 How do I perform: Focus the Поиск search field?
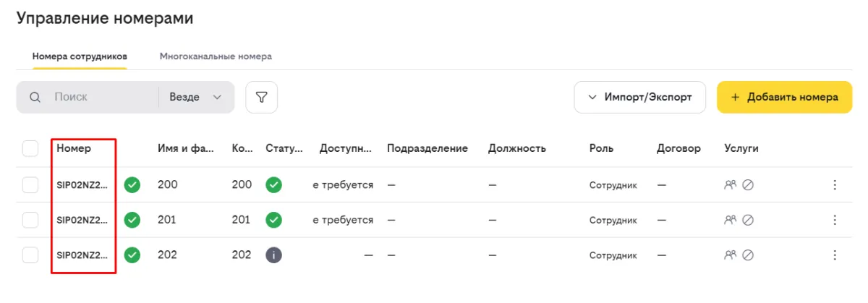[101, 97]
